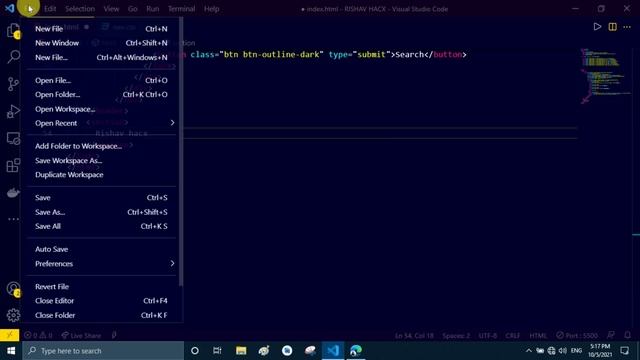Select Close Editor
Image resolution: width=640 pixels, height=360 pixels.
pos(101,301)
